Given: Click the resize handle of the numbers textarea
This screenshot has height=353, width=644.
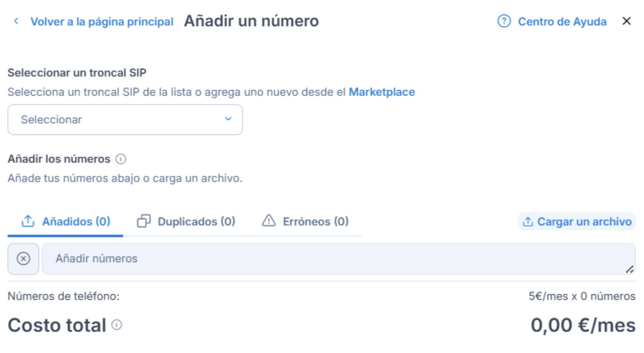Looking at the screenshot, I should [630, 270].
